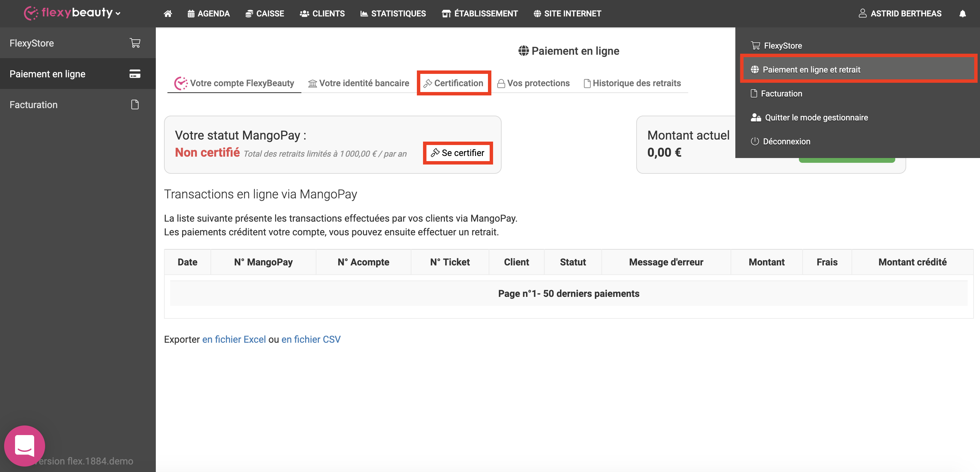Click the N° MangoPay column header
Viewport: 980px width, 472px height.
[263, 262]
